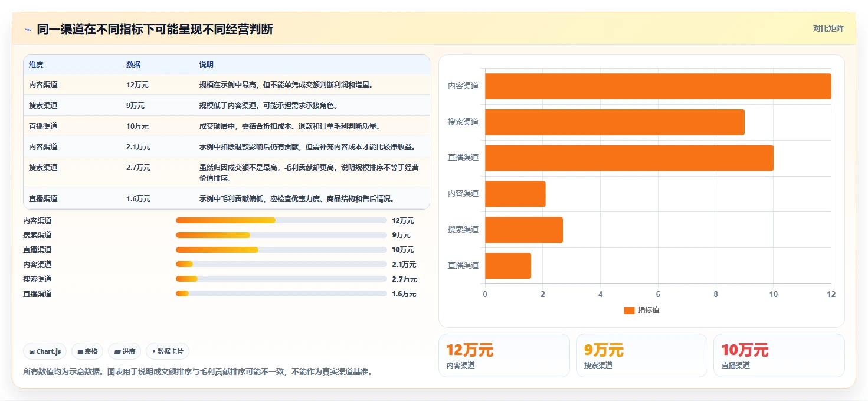Viewport: 868px width, 401px height.
Task: Click the x-axis tick label 12
Action: [x=831, y=294]
